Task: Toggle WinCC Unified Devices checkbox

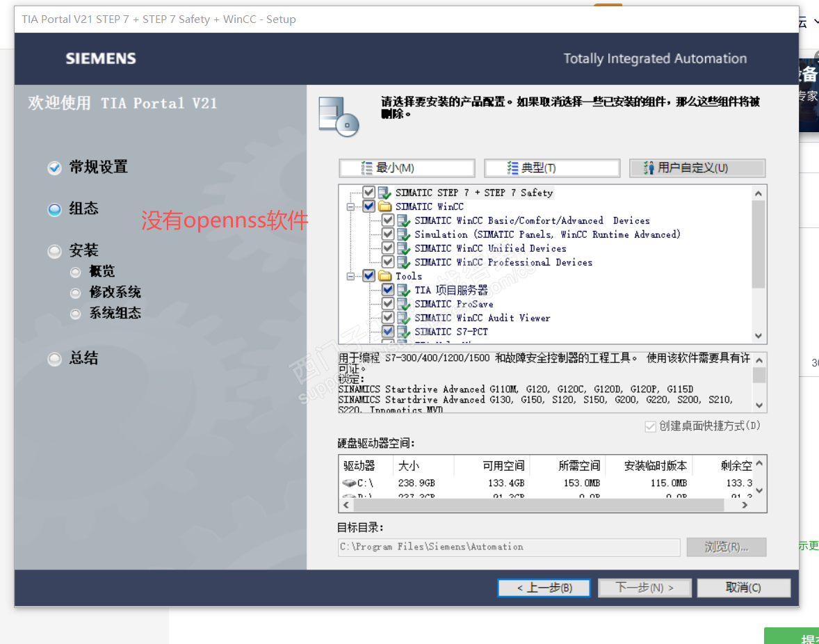Action: [x=387, y=248]
